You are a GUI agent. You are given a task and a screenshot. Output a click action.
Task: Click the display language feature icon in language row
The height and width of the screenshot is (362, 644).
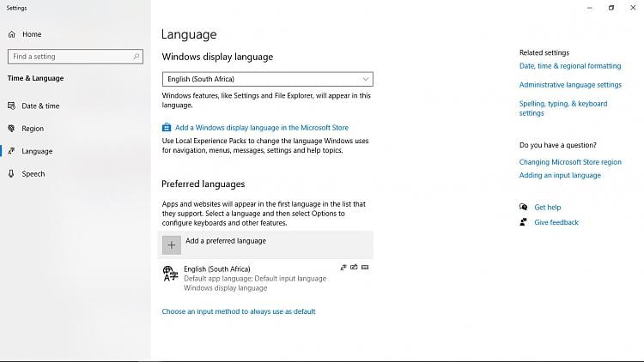pyautogui.click(x=343, y=268)
